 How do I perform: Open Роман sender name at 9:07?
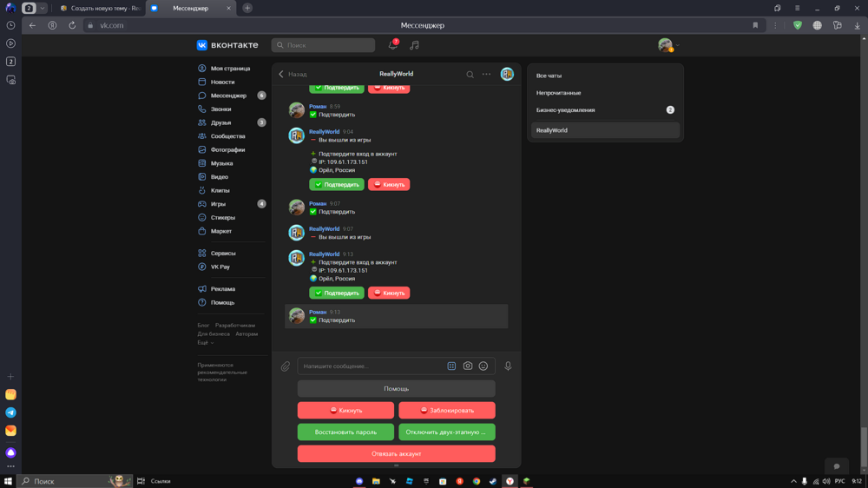click(318, 204)
